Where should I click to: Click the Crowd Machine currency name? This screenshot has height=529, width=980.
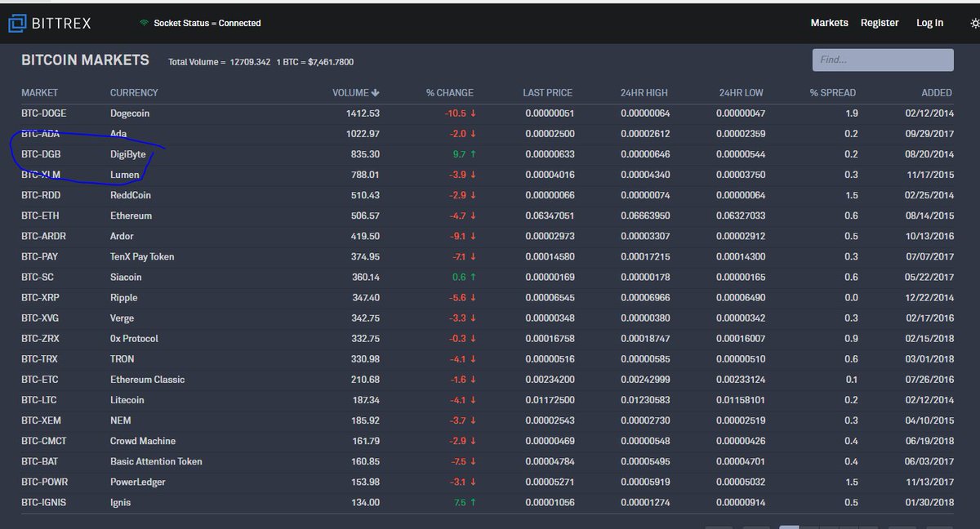143,441
